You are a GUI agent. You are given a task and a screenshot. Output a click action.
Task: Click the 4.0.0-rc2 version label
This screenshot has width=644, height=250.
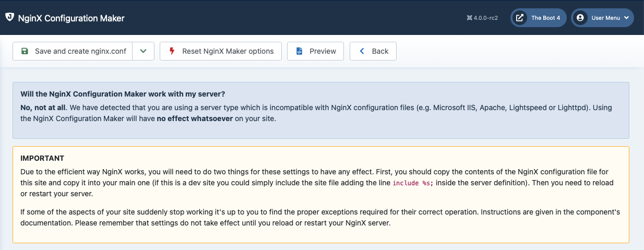[x=486, y=18]
